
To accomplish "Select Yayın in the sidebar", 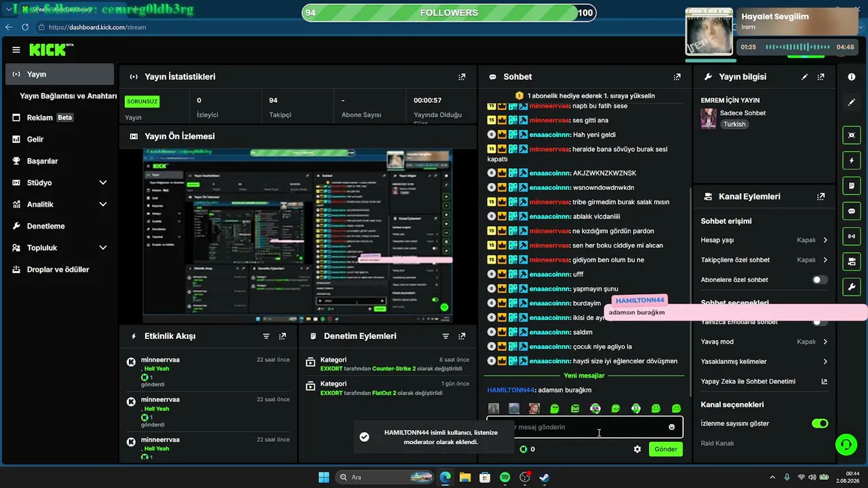I will click(60, 75).
